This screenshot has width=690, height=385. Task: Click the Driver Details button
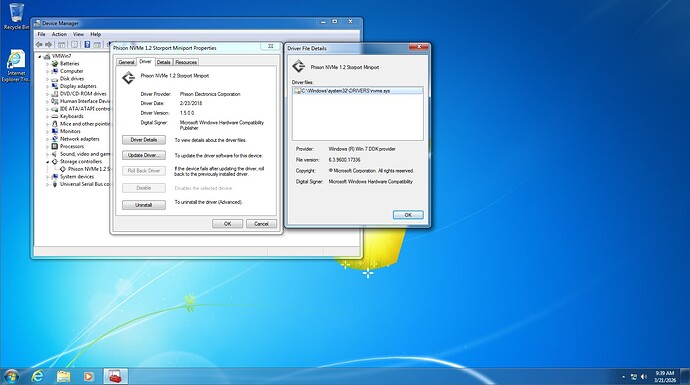tap(144, 140)
